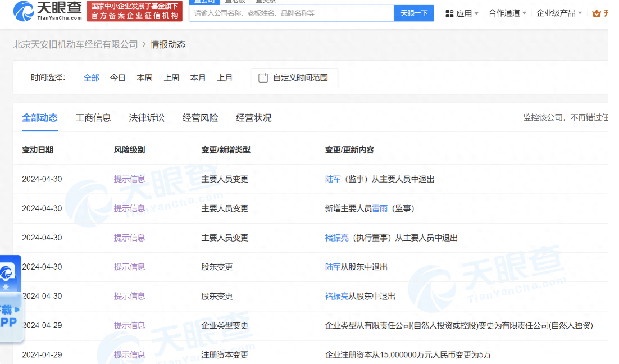The width and height of the screenshot is (619, 364).
Task: Switch to the 工商信息 tab
Action: [x=93, y=118]
